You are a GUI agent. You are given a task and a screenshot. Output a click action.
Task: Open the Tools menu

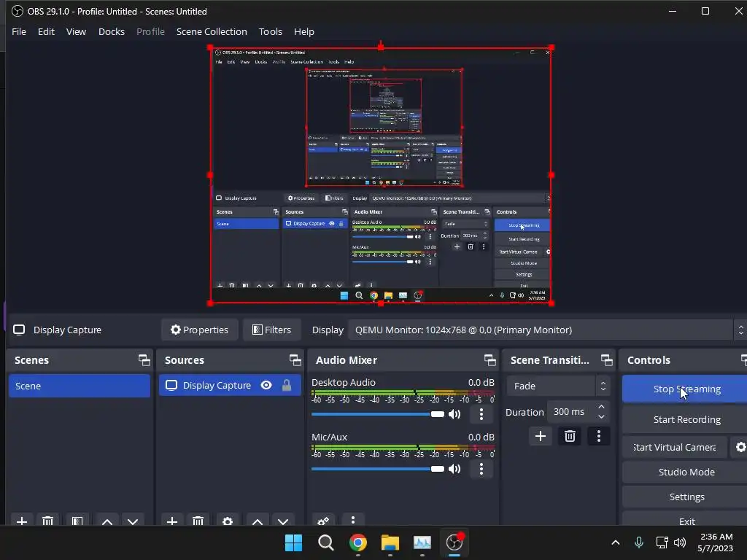coord(270,31)
